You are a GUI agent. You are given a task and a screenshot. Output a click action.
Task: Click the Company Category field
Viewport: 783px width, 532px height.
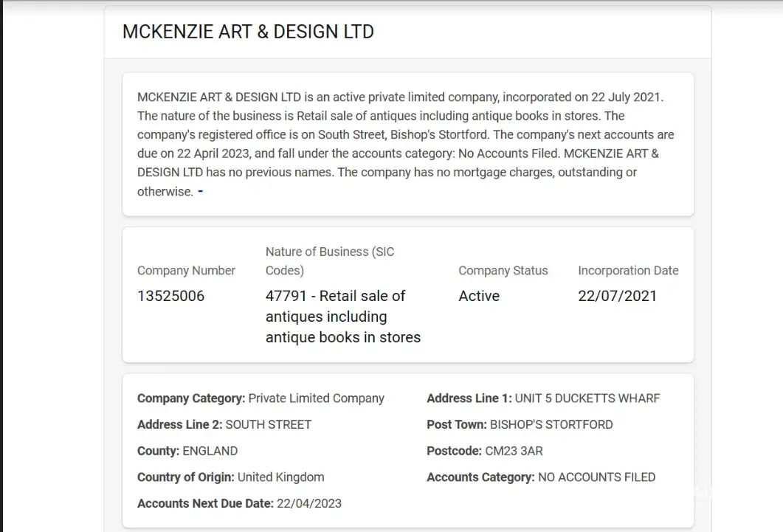pos(261,398)
